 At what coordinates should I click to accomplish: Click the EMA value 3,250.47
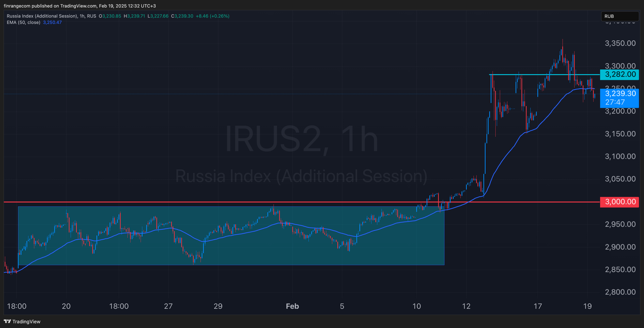click(52, 22)
